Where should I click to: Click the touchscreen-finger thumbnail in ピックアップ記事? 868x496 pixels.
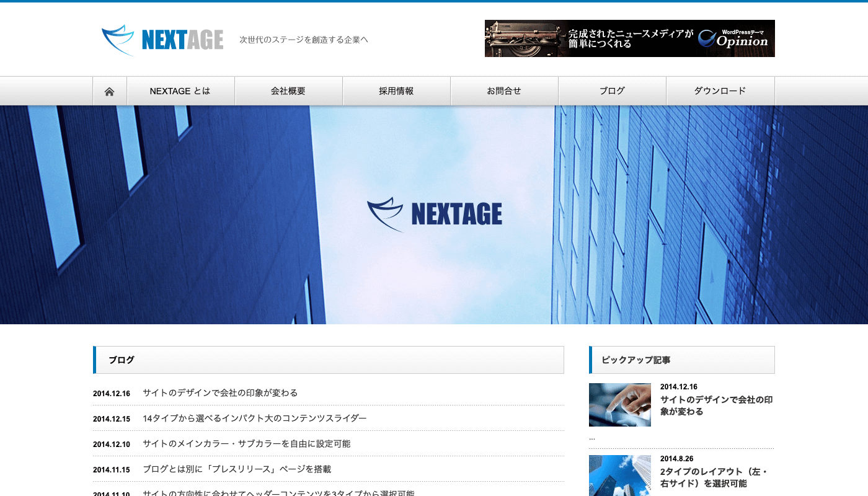[x=619, y=405]
